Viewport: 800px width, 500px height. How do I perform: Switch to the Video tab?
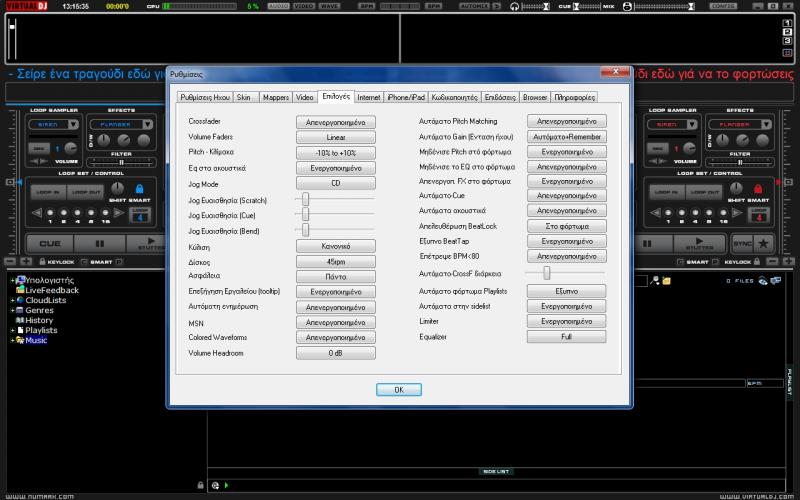click(x=305, y=97)
